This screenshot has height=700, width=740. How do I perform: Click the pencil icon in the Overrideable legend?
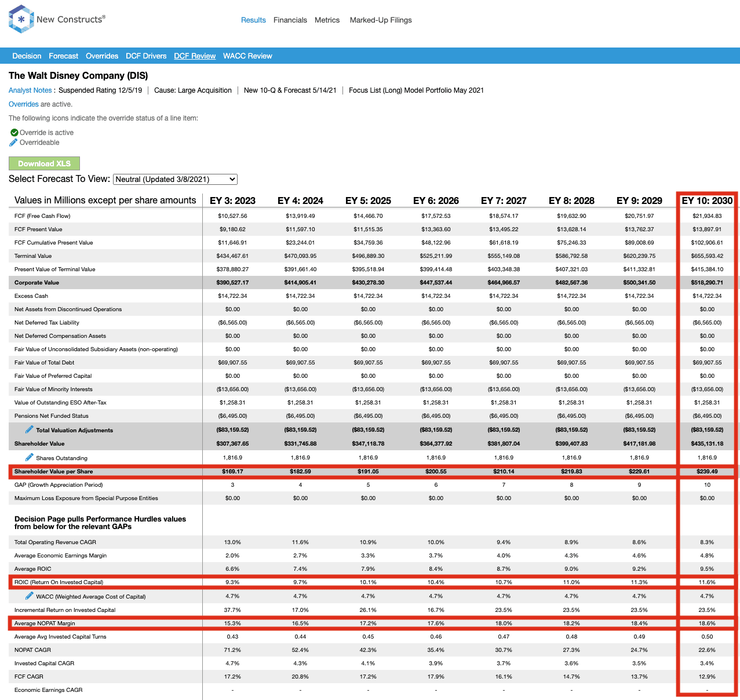tap(13, 143)
